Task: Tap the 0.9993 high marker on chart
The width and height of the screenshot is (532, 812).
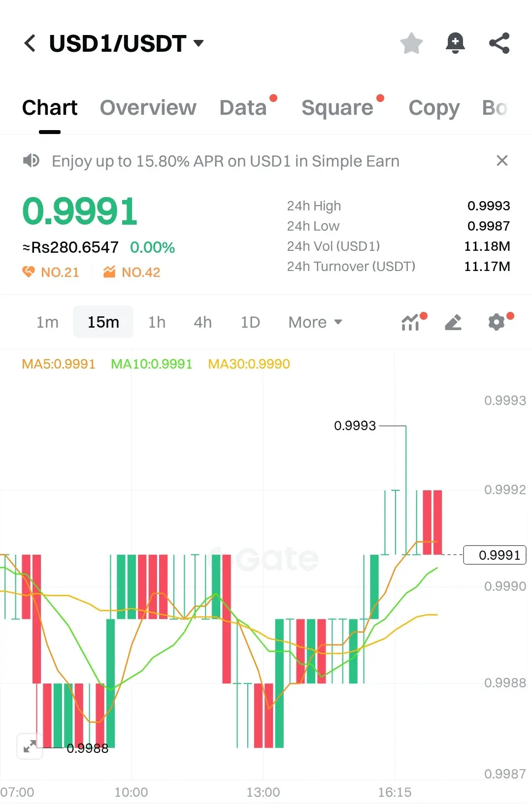Action: click(355, 426)
